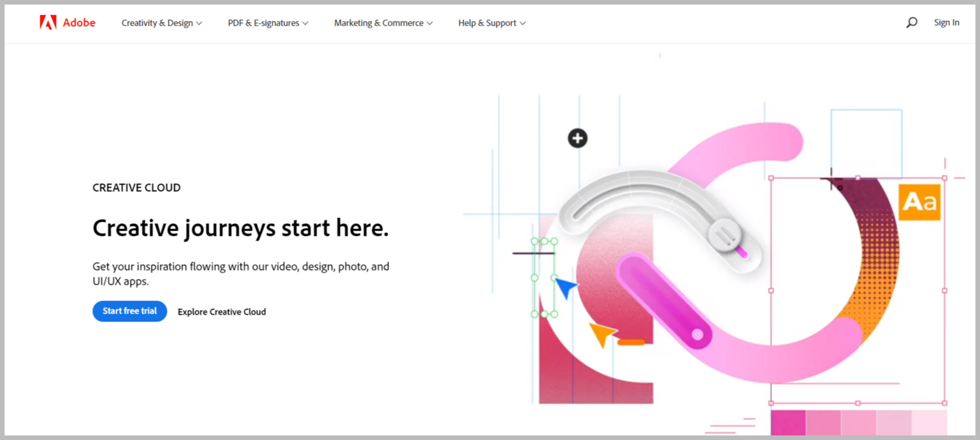Click the 'Get your inspiration flowing' paragraph
The width and height of the screenshot is (980, 440).
click(x=241, y=274)
